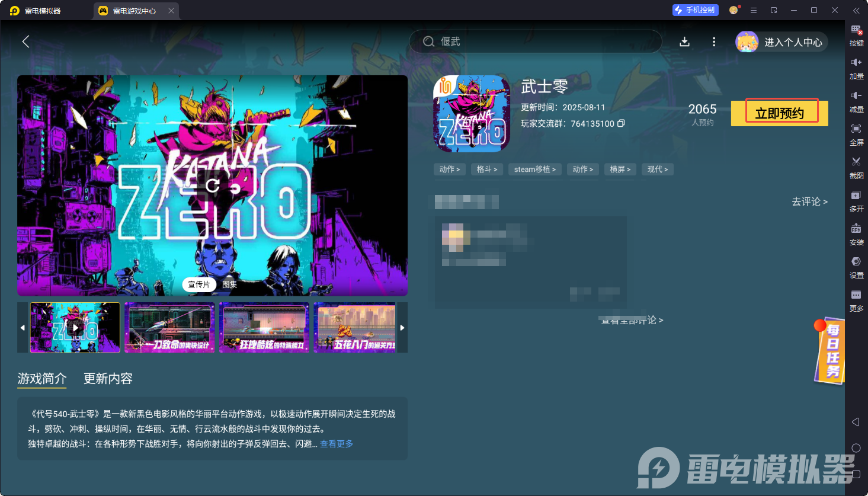Open the title bar hamburger menu
This screenshot has width=868, height=496.
[x=754, y=10]
